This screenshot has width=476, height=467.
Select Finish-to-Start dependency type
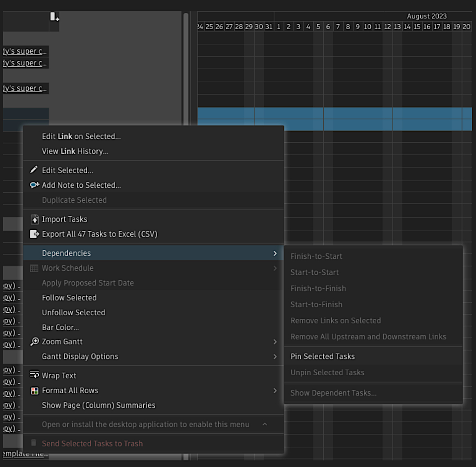317,256
